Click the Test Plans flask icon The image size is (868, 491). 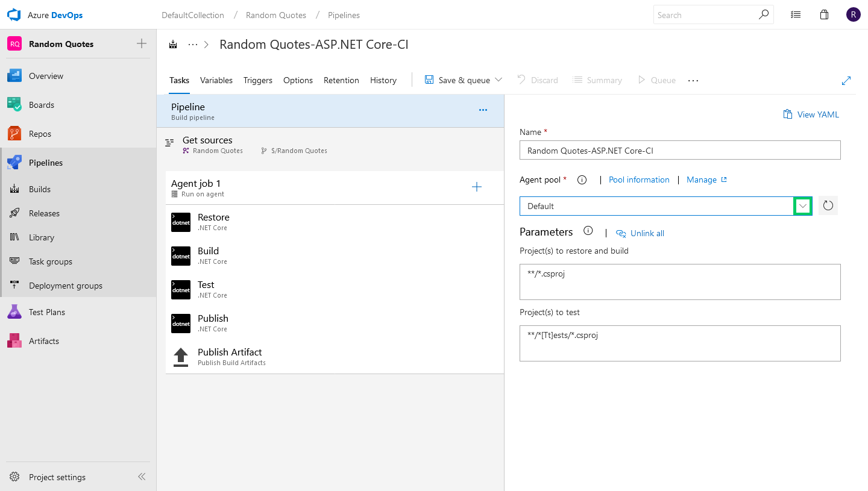[x=14, y=312]
